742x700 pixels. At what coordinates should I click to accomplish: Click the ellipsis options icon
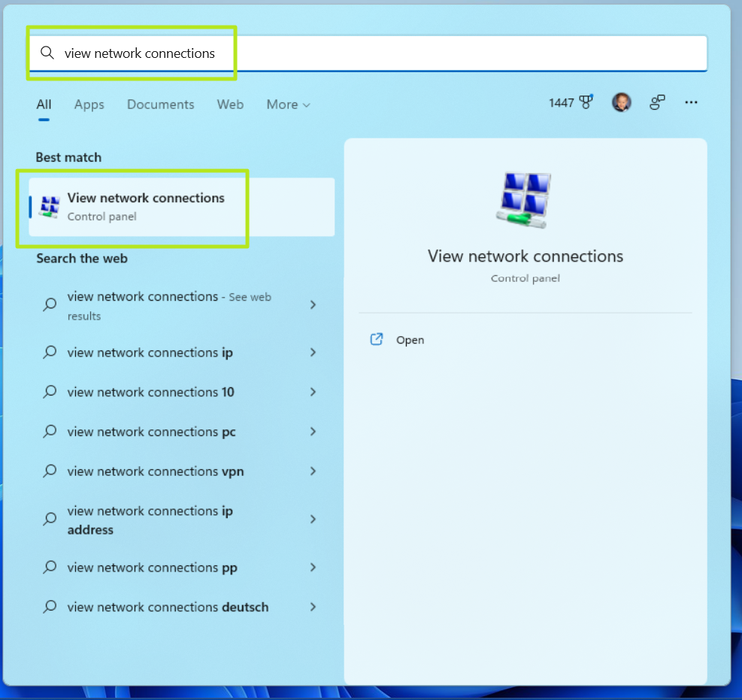(x=691, y=102)
